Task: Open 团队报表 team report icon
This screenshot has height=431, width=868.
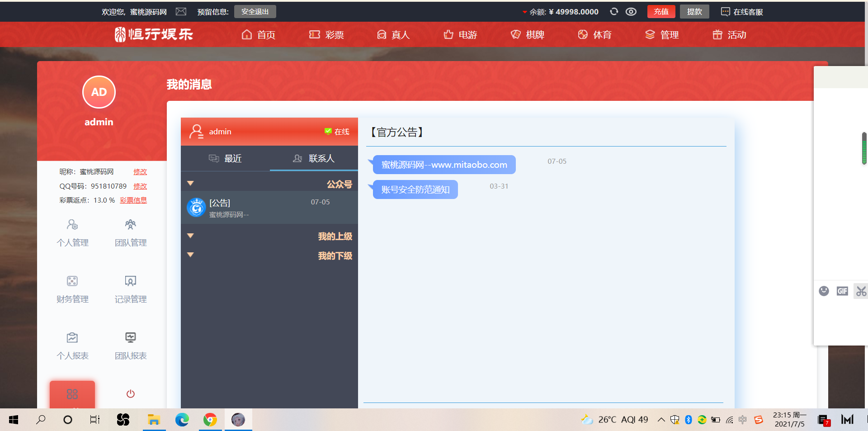Action: pyautogui.click(x=130, y=338)
